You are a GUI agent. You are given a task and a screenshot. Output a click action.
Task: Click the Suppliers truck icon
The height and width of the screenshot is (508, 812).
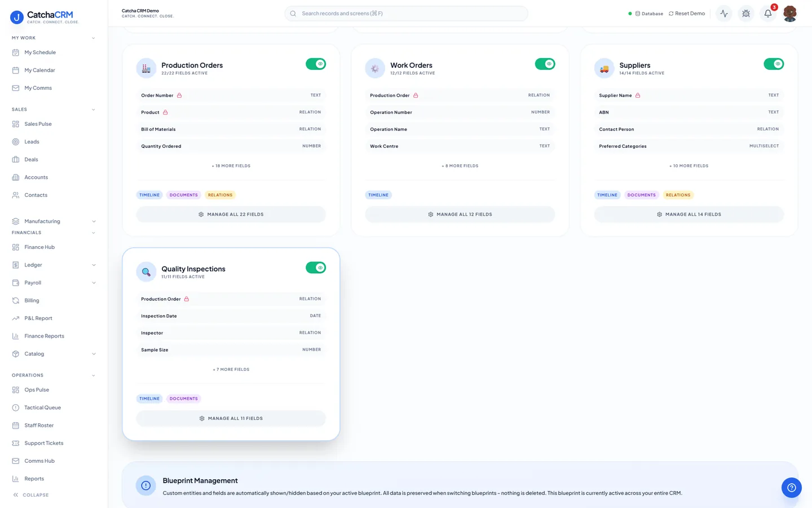[x=604, y=68]
